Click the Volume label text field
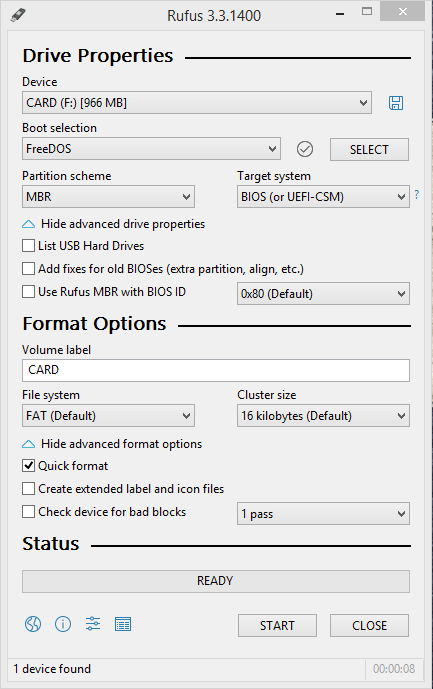The height and width of the screenshot is (689, 433). pyautogui.click(x=216, y=370)
